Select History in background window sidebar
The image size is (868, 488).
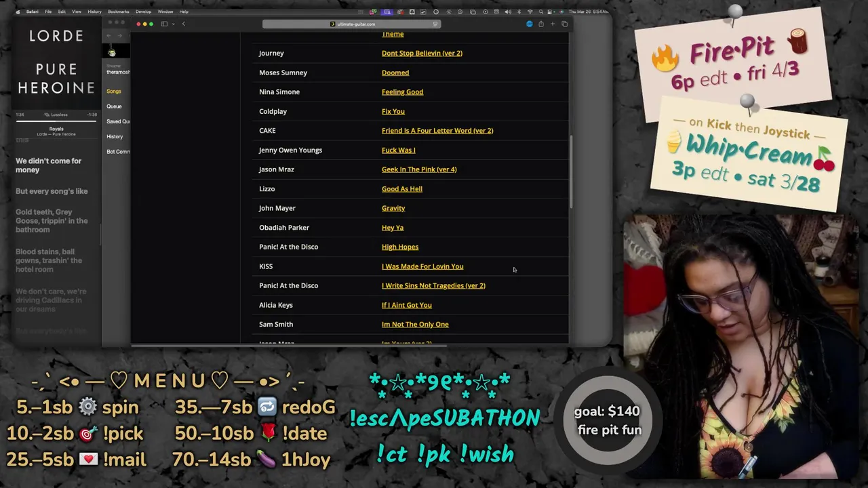(115, 137)
